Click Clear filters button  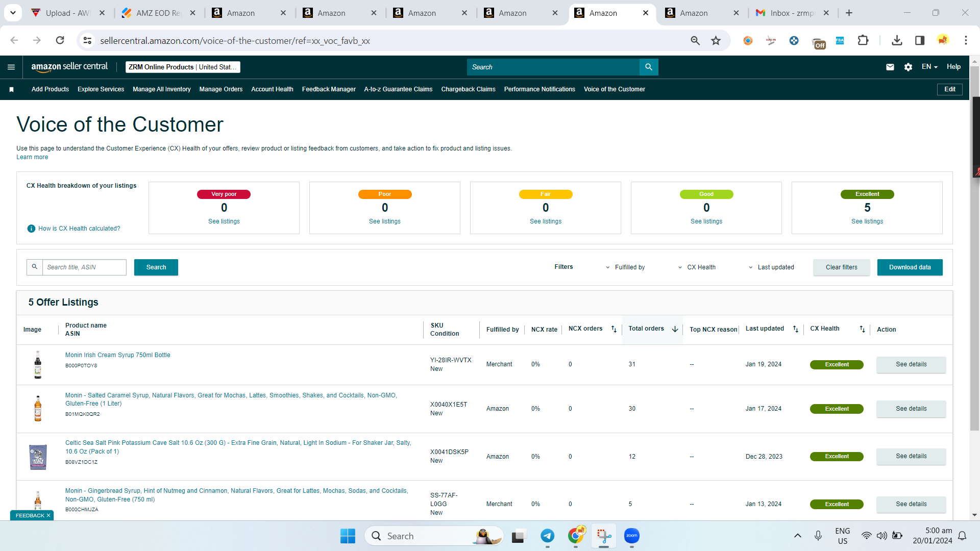tap(842, 267)
